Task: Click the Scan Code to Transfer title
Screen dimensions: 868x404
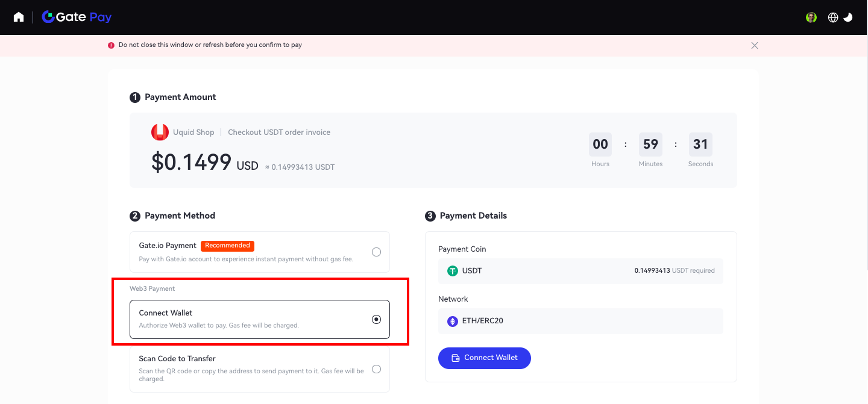Action: click(x=177, y=358)
